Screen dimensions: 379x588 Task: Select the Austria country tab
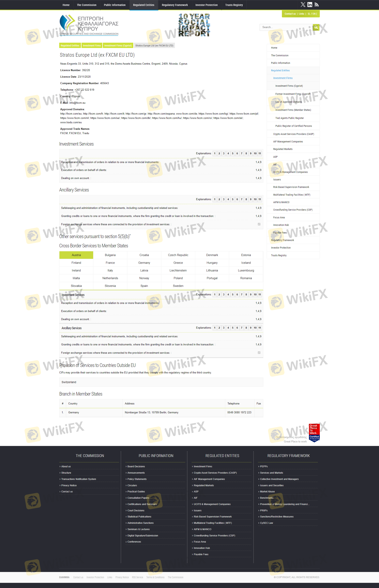pyautogui.click(x=76, y=255)
